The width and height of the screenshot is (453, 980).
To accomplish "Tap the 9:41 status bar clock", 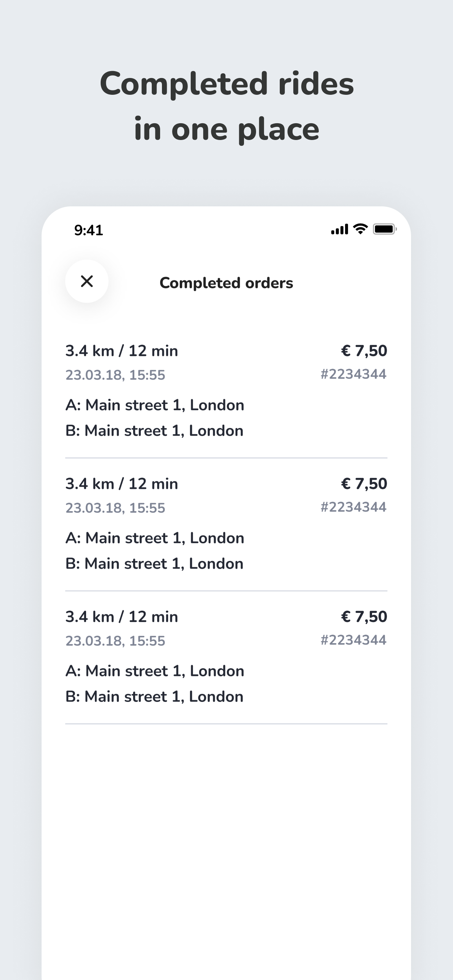I will coord(89,230).
